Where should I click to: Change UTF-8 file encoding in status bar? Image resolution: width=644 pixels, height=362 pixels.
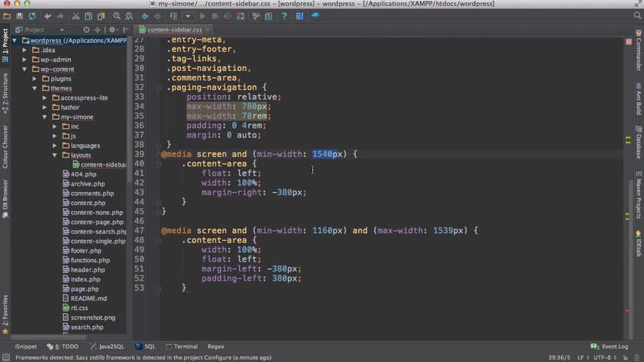pos(605,357)
